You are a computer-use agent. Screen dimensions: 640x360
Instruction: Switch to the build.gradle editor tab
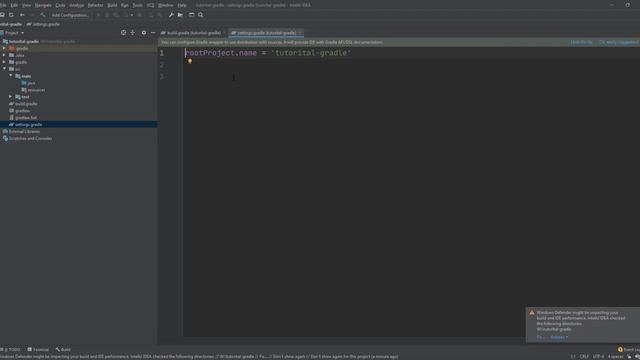193,33
